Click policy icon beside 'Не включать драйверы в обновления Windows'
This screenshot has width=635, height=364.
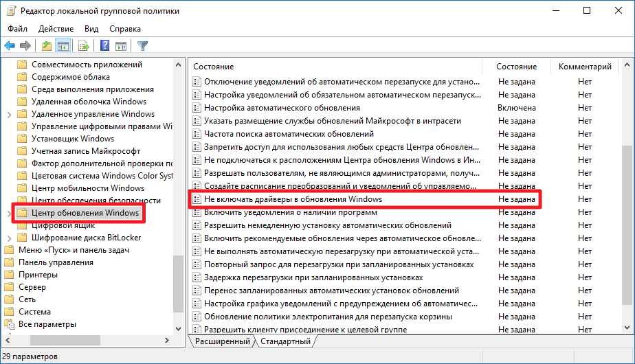pos(197,199)
